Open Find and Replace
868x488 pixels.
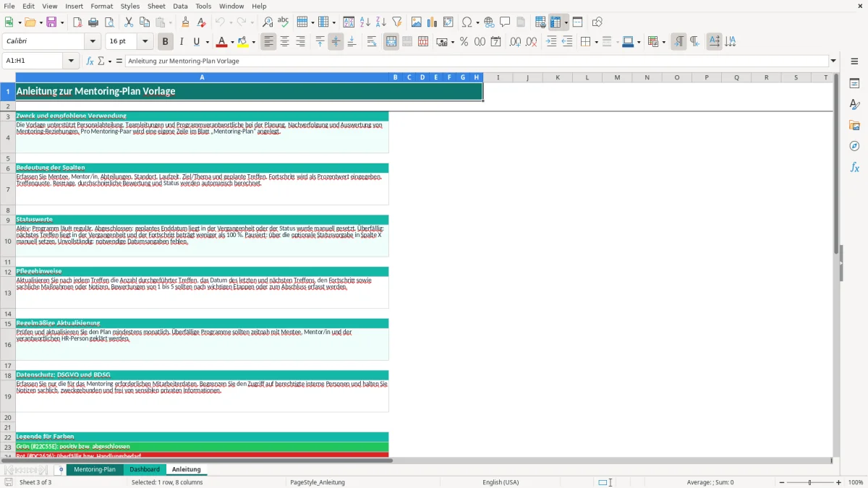pyautogui.click(x=268, y=22)
